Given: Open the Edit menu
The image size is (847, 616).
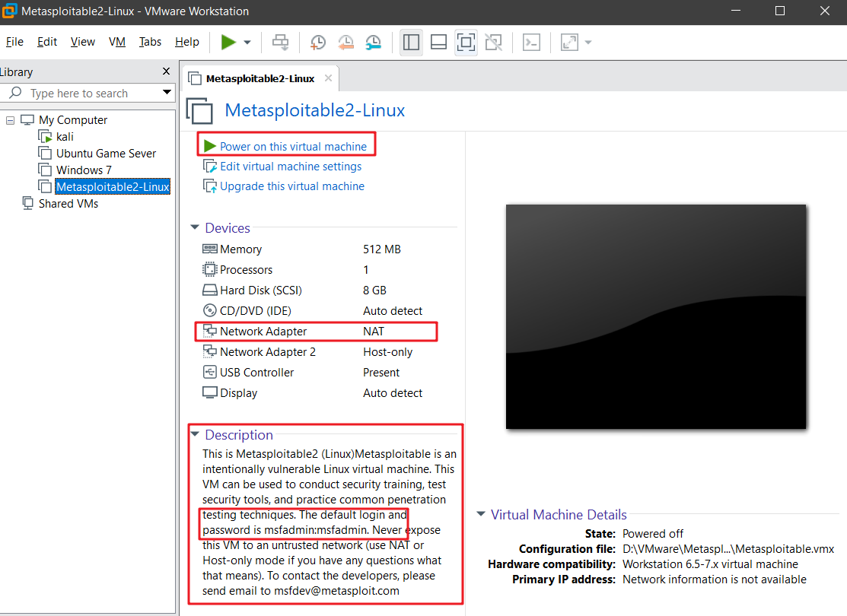Looking at the screenshot, I should [x=47, y=42].
